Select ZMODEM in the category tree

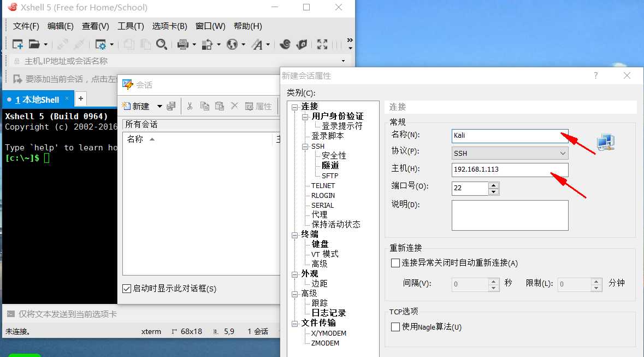[x=325, y=343]
